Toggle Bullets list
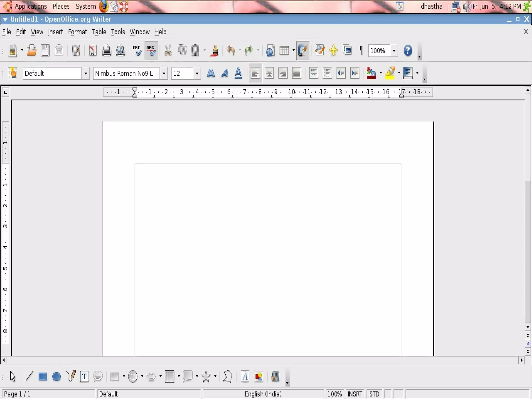This screenshot has height=399, width=532. [x=327, y=73]
